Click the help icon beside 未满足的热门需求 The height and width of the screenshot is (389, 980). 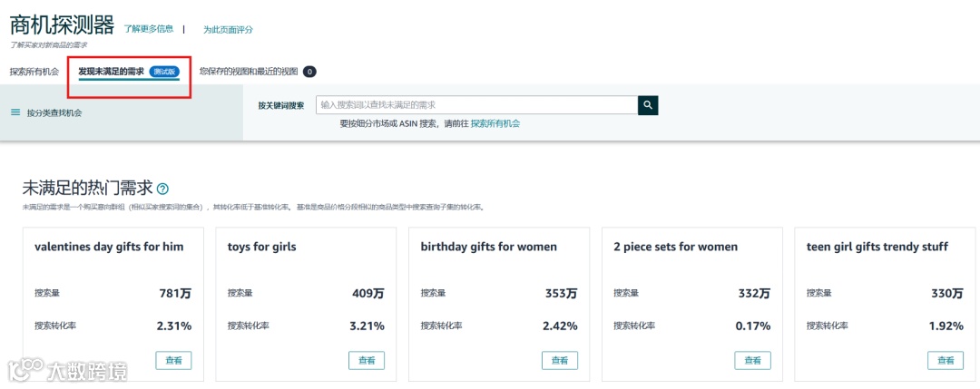pos(162,189)
